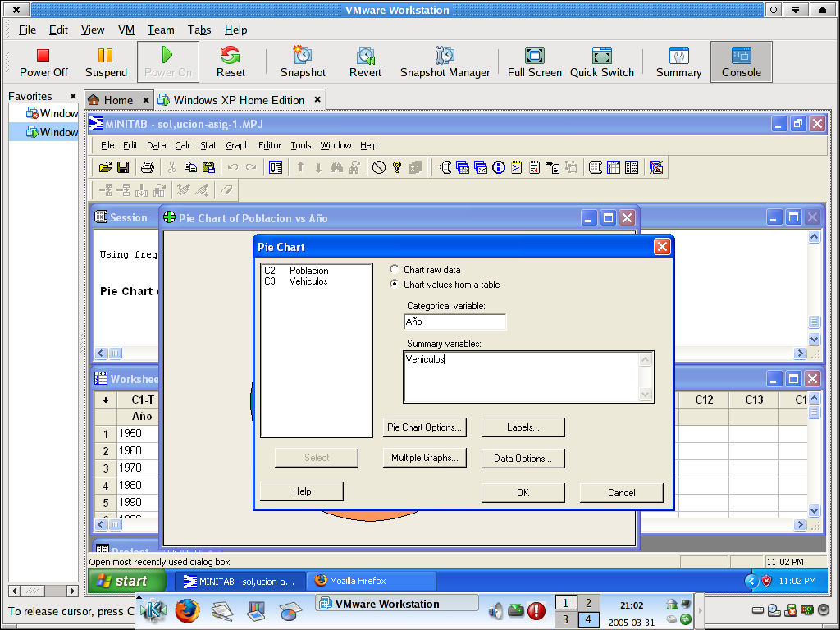840x630 pixels.
Task: Open the Team menu in VMware
Action: click(161, 30)
